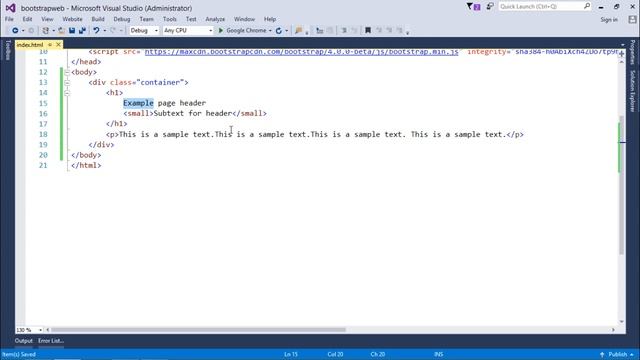Open the Google Chrome browser target dropdown arrow

[270, 31]
